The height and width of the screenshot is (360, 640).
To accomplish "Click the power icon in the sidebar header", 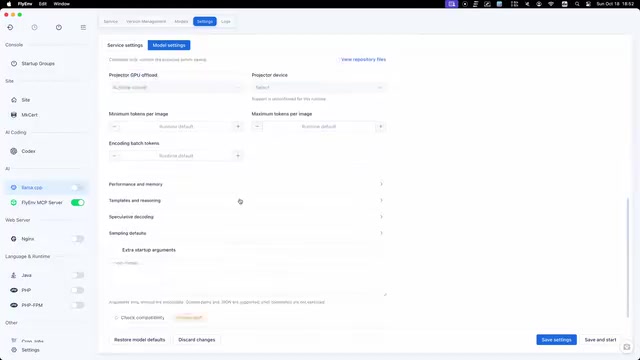I will (59, 27).
